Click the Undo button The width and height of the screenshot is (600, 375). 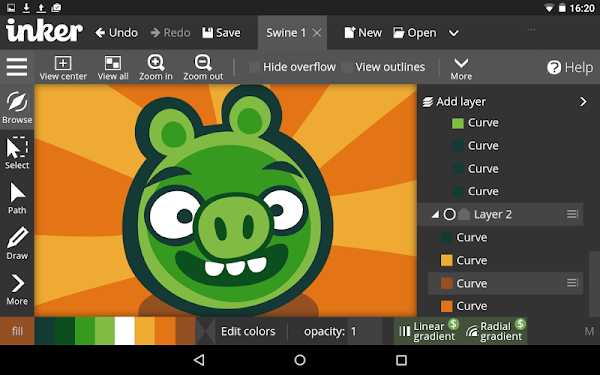tap(116, 33)
